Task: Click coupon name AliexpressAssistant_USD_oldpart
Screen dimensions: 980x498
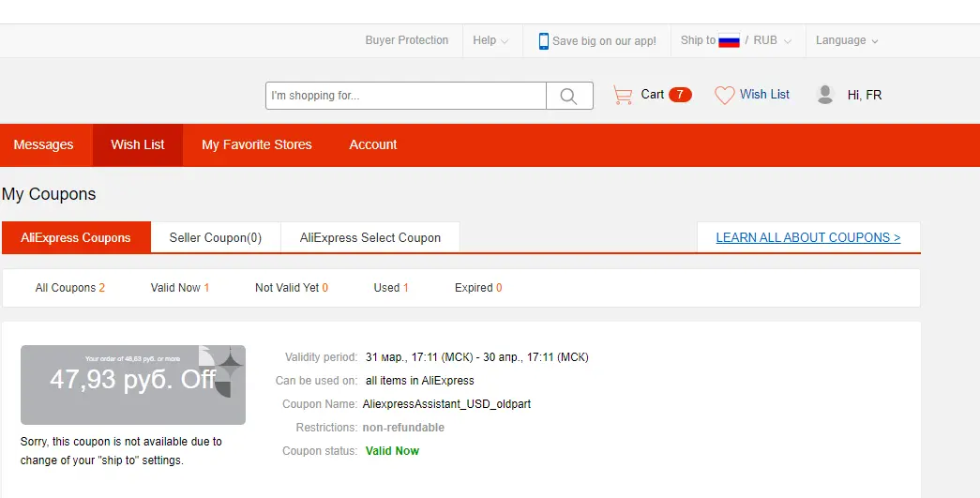Action: tap(447, 404)
